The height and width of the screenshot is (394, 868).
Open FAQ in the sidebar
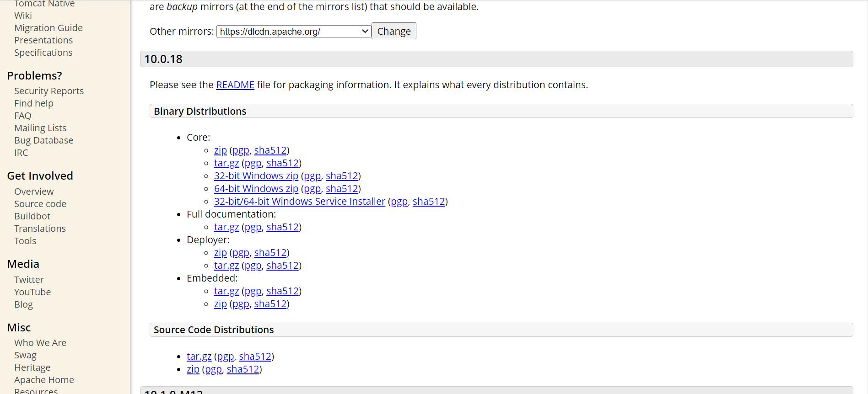[23, 116]
